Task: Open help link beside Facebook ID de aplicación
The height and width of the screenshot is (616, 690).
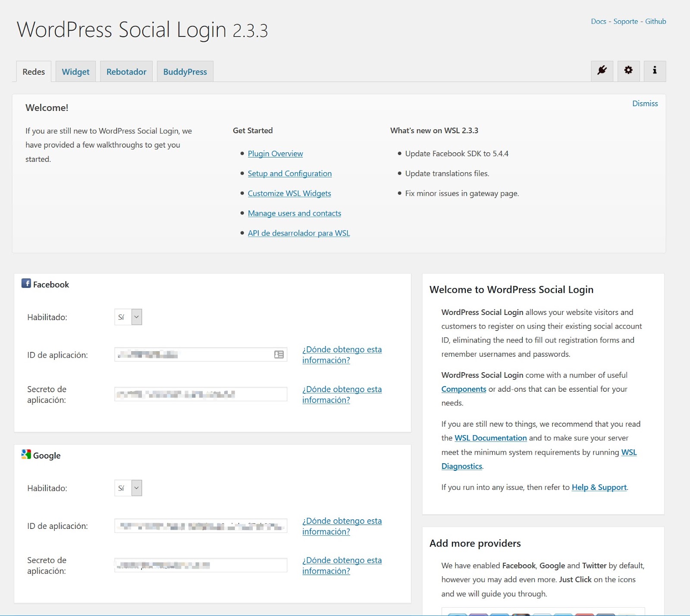Action: (x=342, y=355)
